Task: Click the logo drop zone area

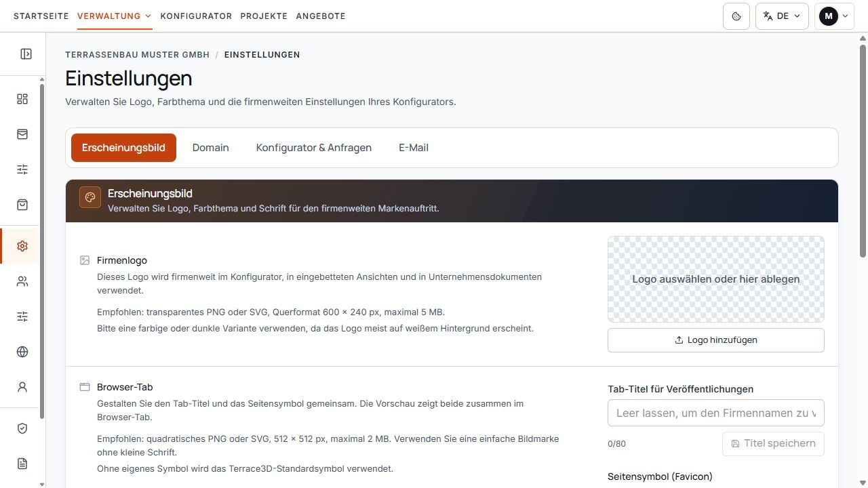Action: pos(716,279)
